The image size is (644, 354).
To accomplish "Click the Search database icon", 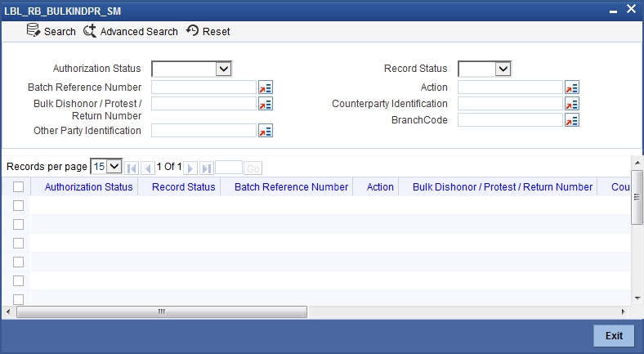I will pyautogui.click(x=34, y=30).
